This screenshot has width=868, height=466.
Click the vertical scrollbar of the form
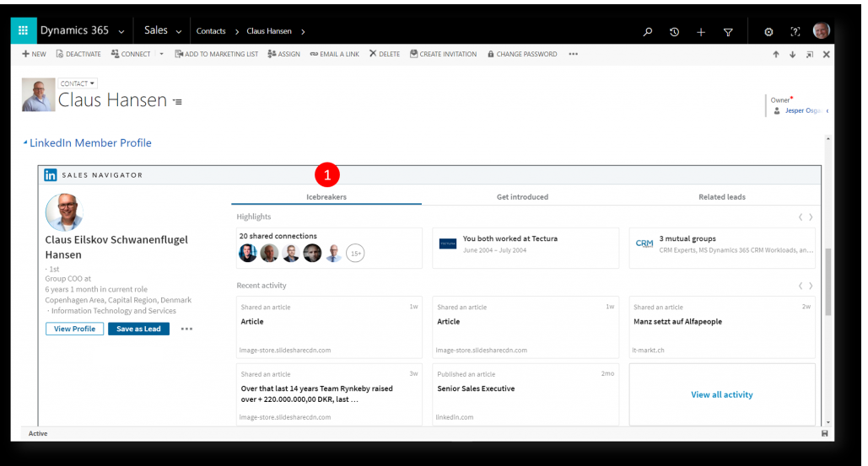point(828,278)
